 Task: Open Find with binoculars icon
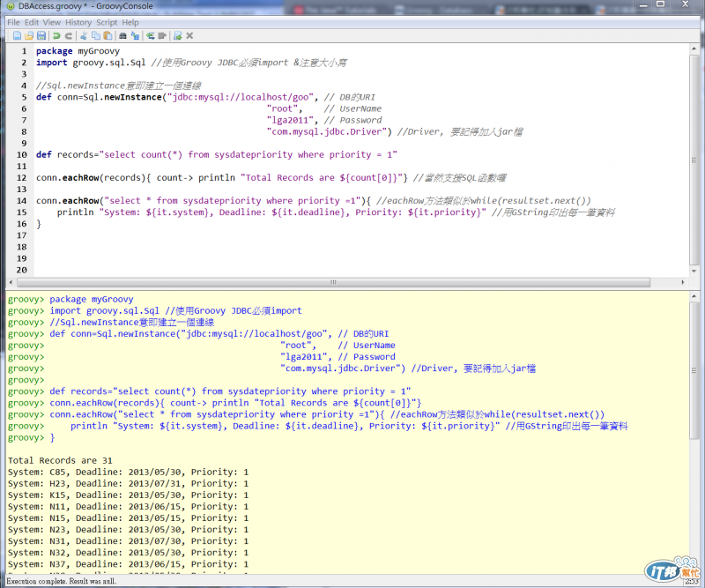[x=122, y=35]
